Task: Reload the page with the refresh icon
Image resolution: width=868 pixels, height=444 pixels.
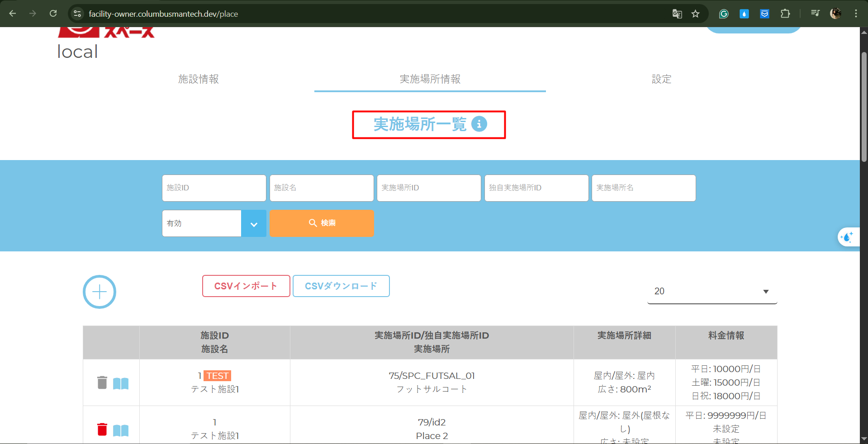Action: (53, 14)
